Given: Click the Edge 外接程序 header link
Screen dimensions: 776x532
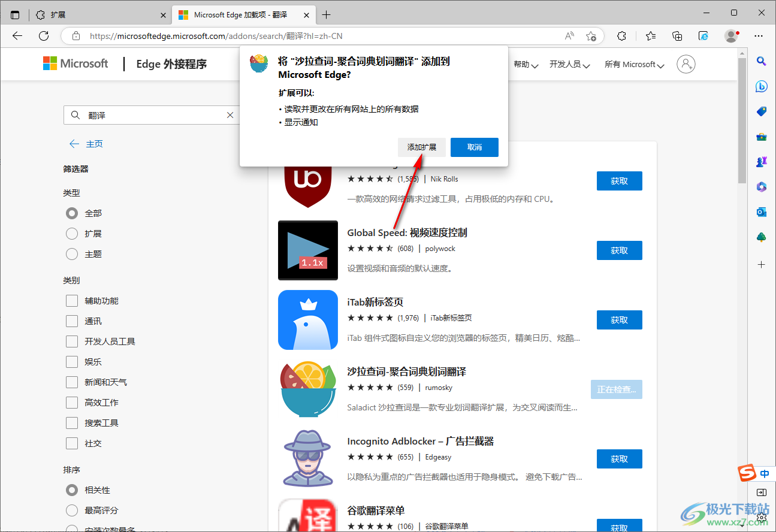Looking at the screenshot, I should pyautogui.click(x=171, y=64).
